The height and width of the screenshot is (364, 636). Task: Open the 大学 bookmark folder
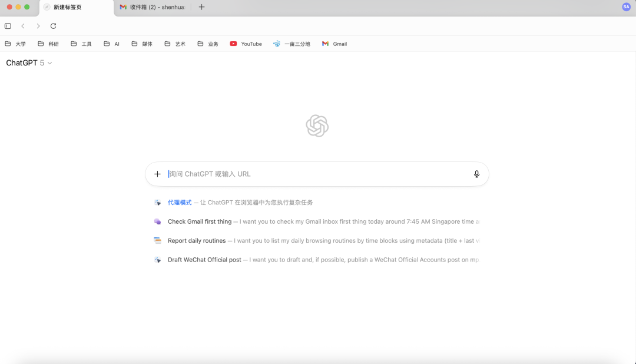(x=15, y=44)
